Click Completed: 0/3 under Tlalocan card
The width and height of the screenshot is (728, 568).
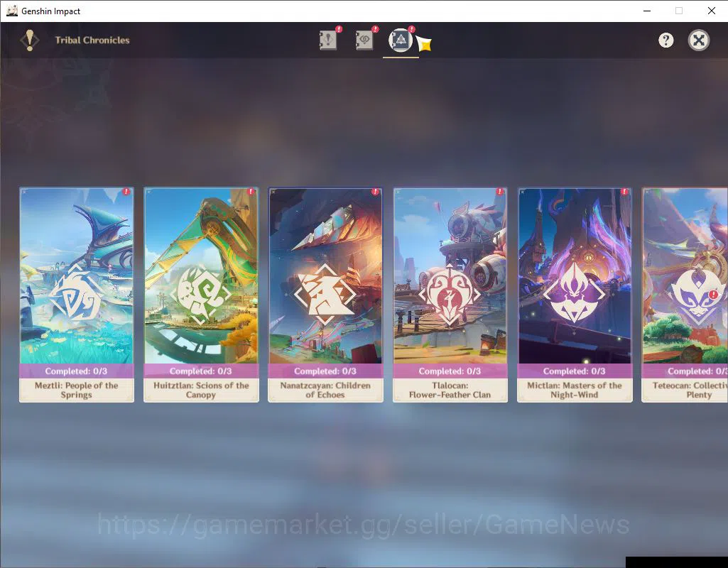click(x=450, y=371)
